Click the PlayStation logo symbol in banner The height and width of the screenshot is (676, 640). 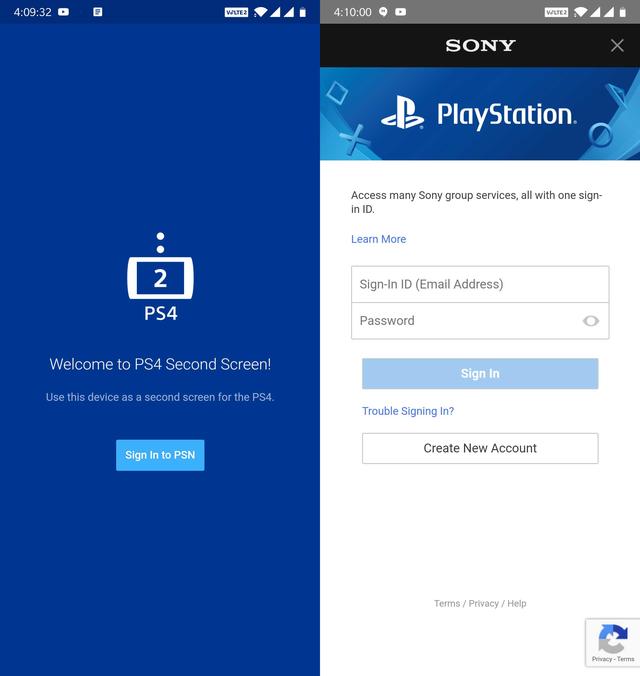[402, 113]
